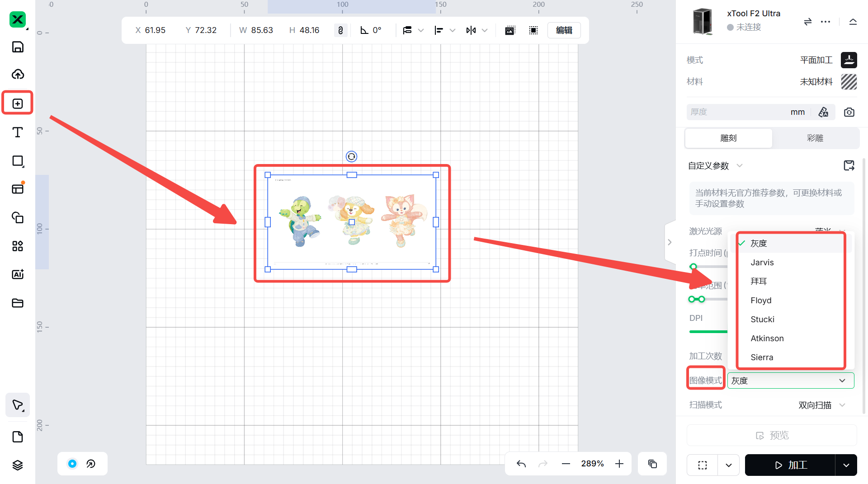The width and height of the screenshot is (868, 484).
Task: Expand the 图像模式 dropdown
Action: pyautogui.click(x=790, y=381)
